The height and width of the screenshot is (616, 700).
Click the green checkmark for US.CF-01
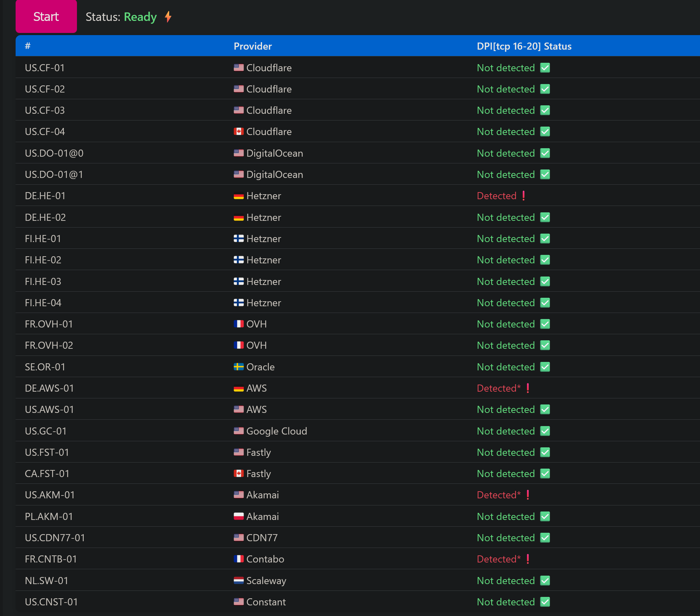coord(545,68)
